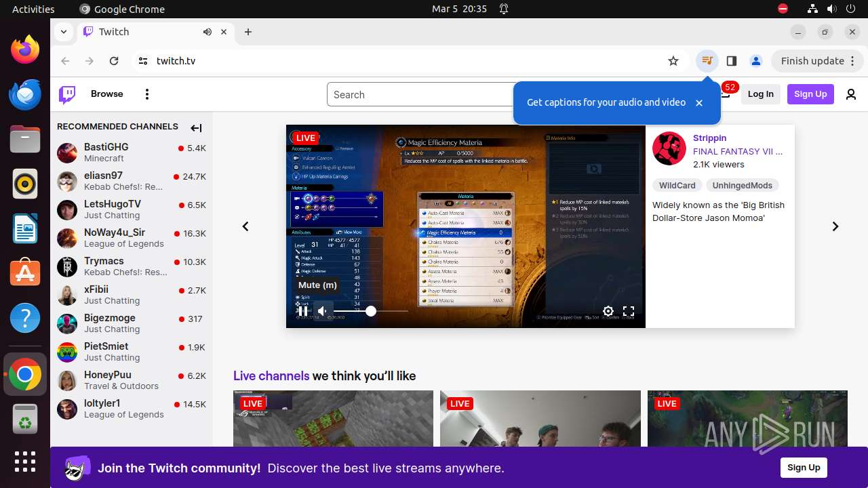Open xFibii channel in the sidebar
Image resolution: width=868 pixels, height=488 pixels.
[x=132, y=295]
